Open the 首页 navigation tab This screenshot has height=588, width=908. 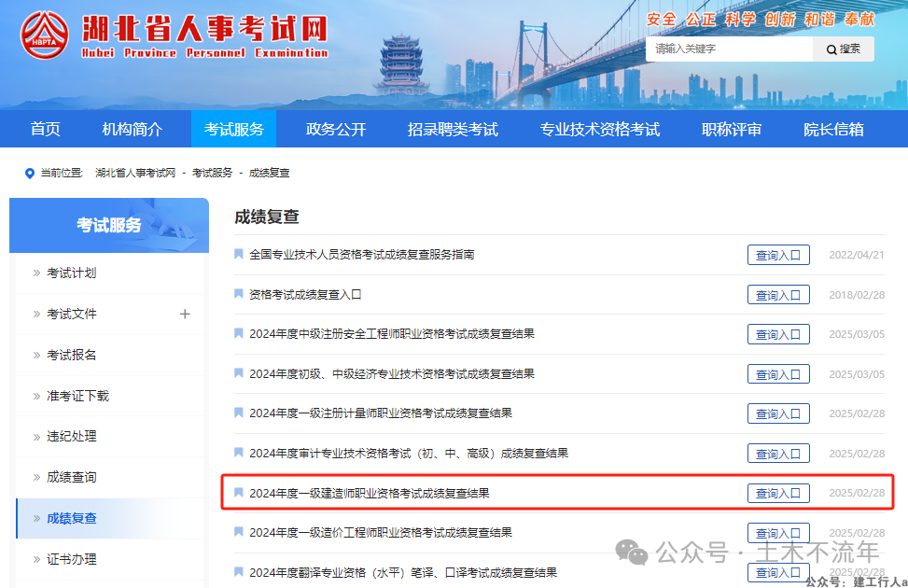45,129
